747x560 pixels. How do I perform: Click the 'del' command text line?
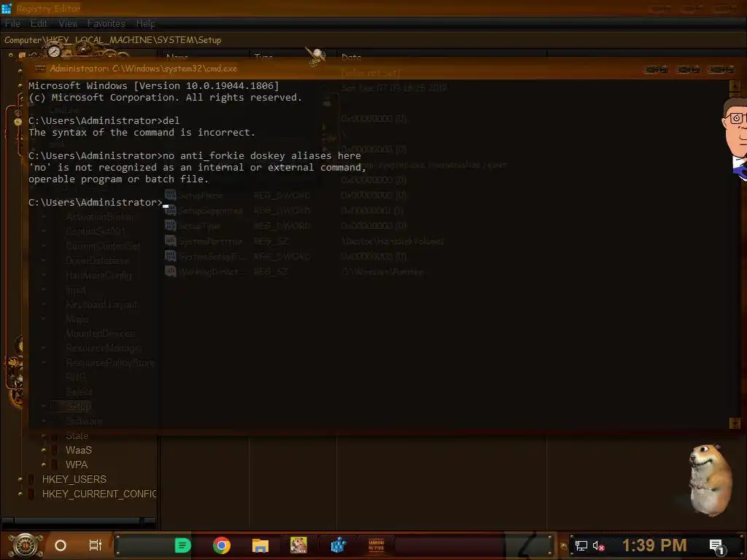(104, 121)
